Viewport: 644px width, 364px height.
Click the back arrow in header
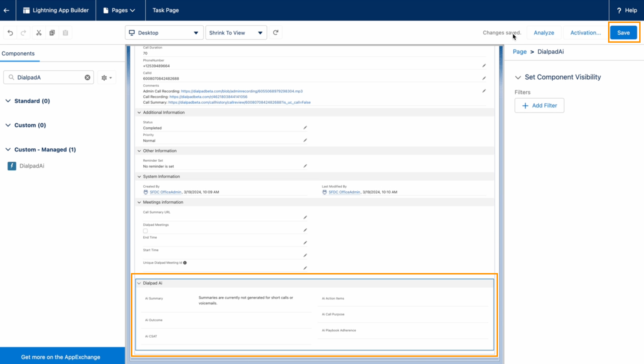click(x=6, y=10)
